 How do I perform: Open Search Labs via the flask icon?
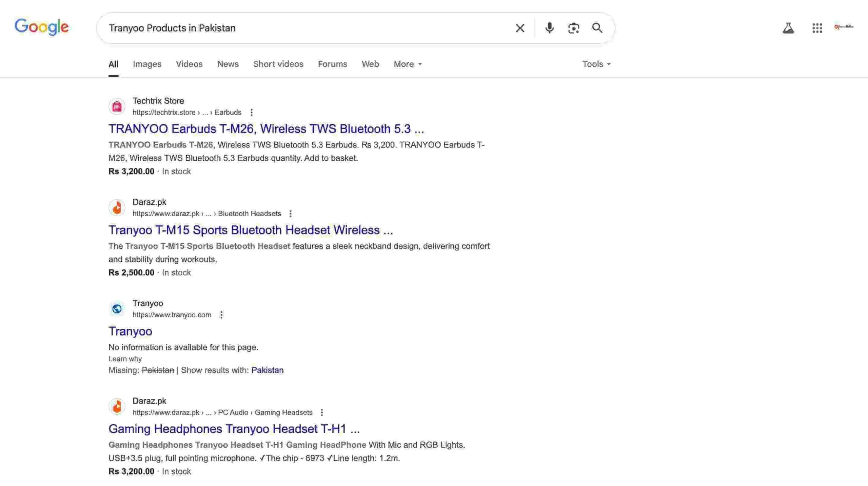[x=789, y=28]
